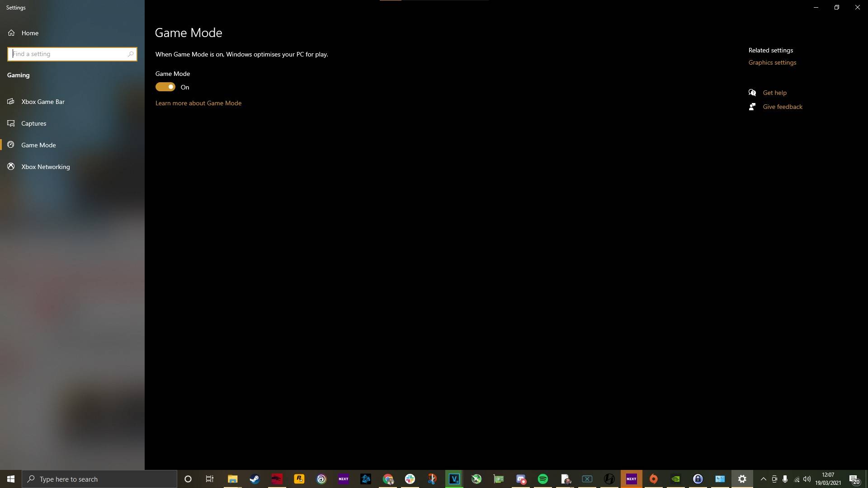The image size is (868, 488).
Task: Expand Gaming settings category
Action: coord(18,75)
